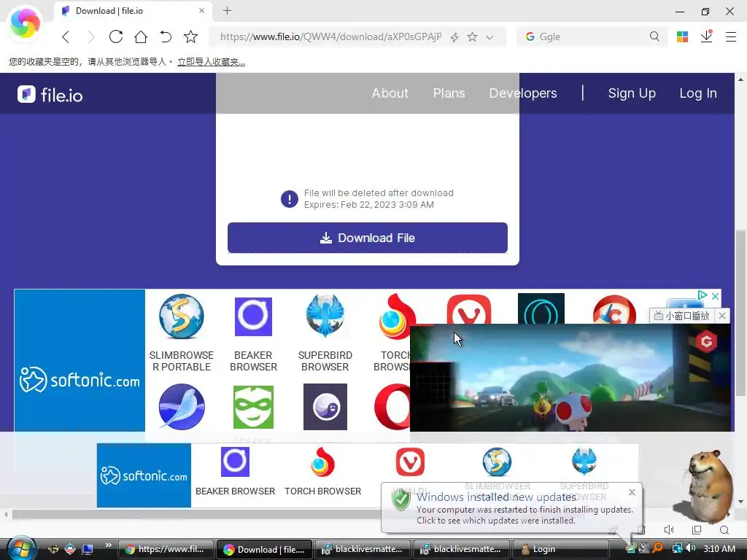The height and width of the screenshot is (560, 747).
Task: Click the browser forward arrow
Action: click(x=90, y=36)
